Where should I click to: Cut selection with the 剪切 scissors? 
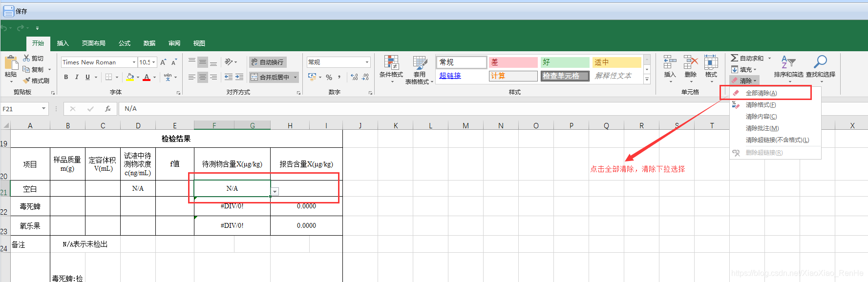pos(33,58)
